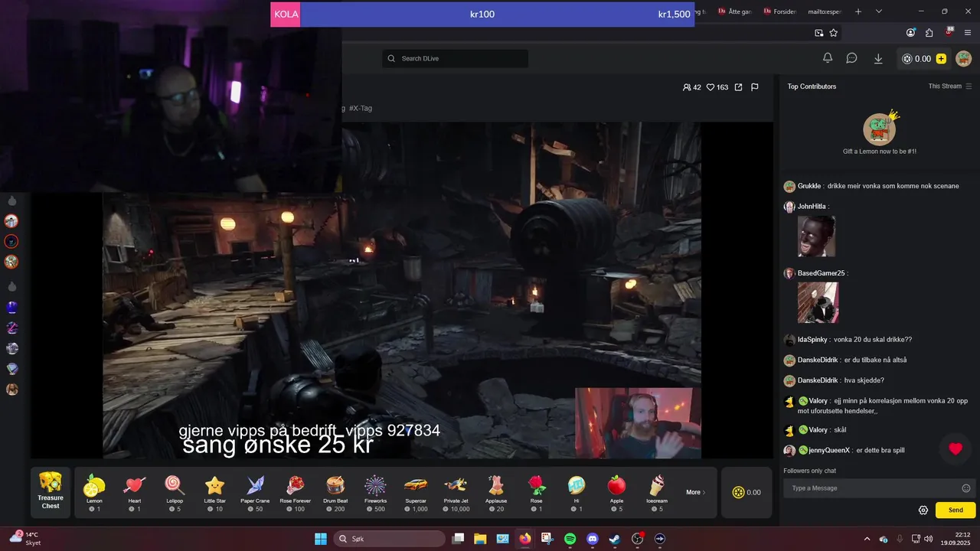Gift a Drum Beat
The height and width of the screenshot is (551, 980).
pos(335,493)
